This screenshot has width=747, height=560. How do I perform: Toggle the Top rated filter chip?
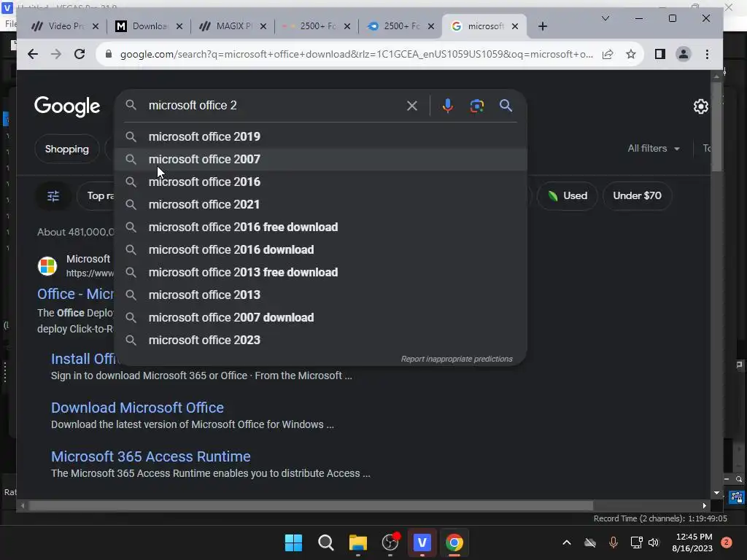click(x=96, y=195)
